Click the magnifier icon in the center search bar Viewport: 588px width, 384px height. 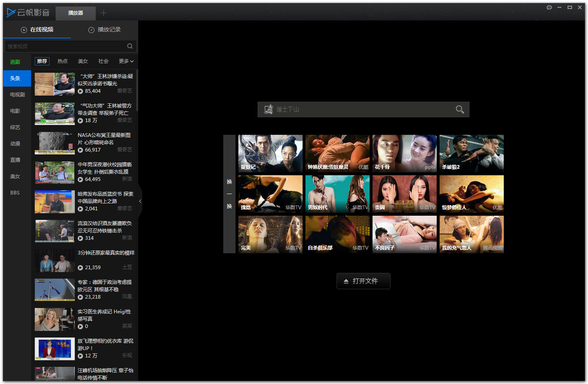point(460,109)
